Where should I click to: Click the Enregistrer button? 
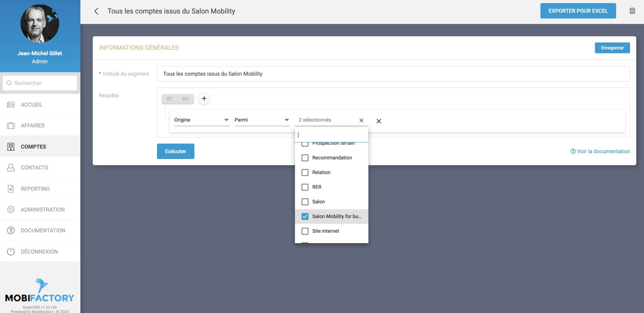(612, 48)
